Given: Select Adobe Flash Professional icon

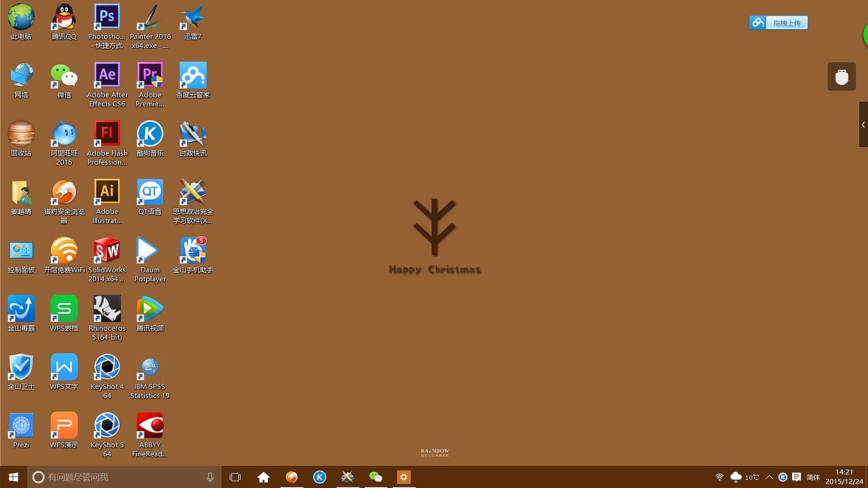Looking at the screenshot, I should click(x=106, y=143).
